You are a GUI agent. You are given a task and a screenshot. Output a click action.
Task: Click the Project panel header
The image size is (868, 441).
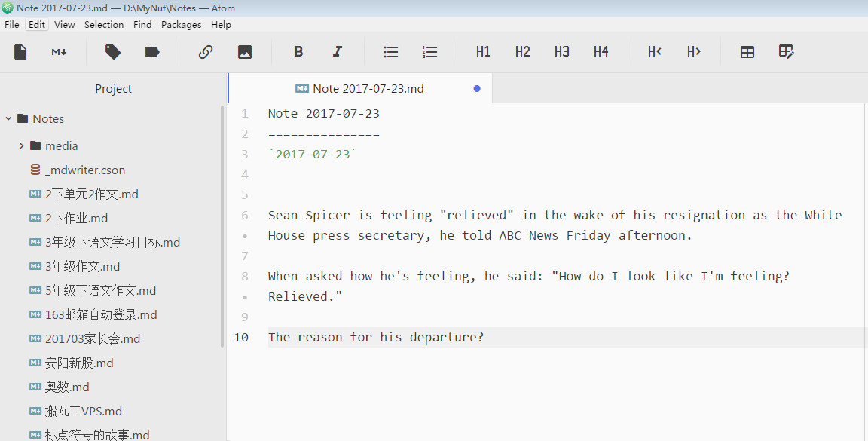click(113, 89)
